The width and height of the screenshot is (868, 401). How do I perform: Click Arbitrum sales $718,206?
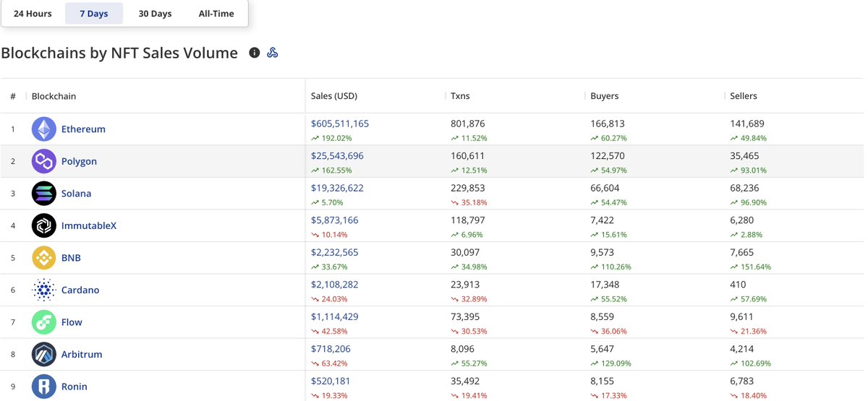tap(331, 348)
